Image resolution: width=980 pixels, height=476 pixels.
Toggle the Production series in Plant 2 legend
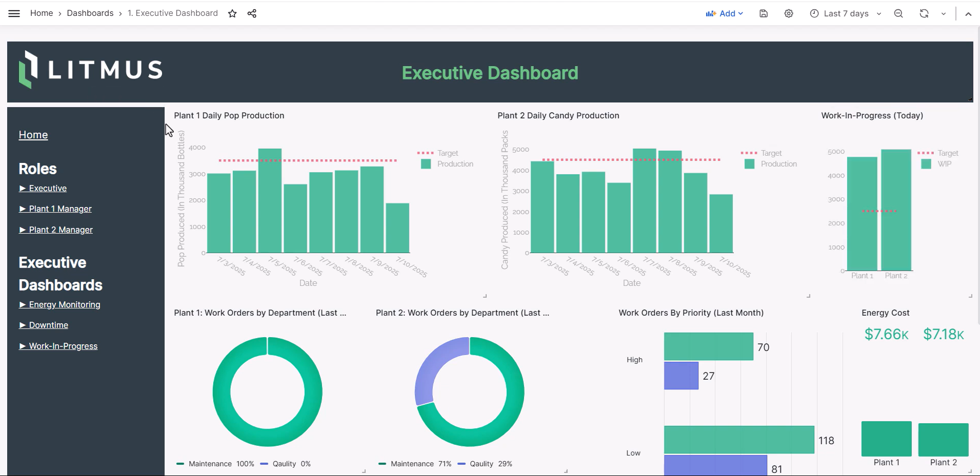[x=778, y=164]
